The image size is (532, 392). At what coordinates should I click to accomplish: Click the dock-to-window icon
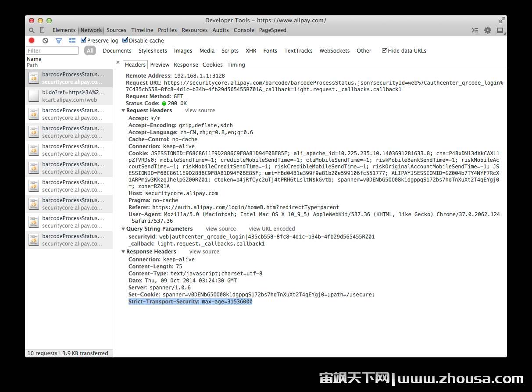tap(500, 30)
